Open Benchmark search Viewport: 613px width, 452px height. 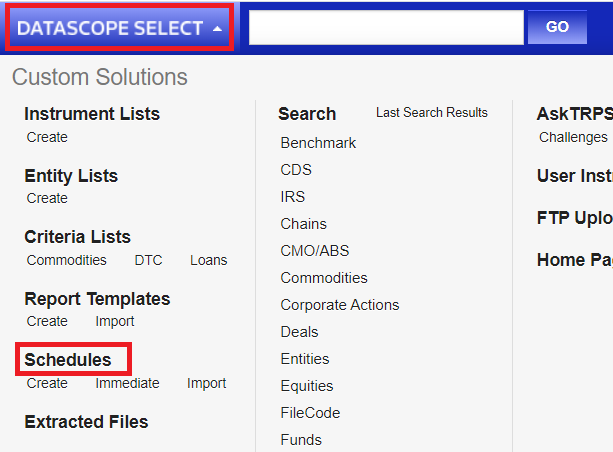coord(318,143)
